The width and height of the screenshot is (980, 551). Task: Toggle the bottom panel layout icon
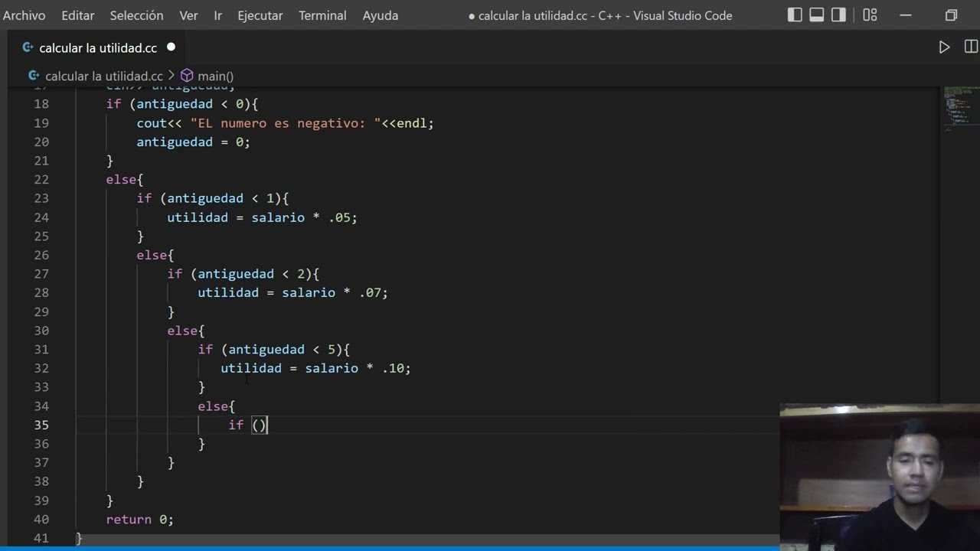pyautogui.click(x=817, y=15)
